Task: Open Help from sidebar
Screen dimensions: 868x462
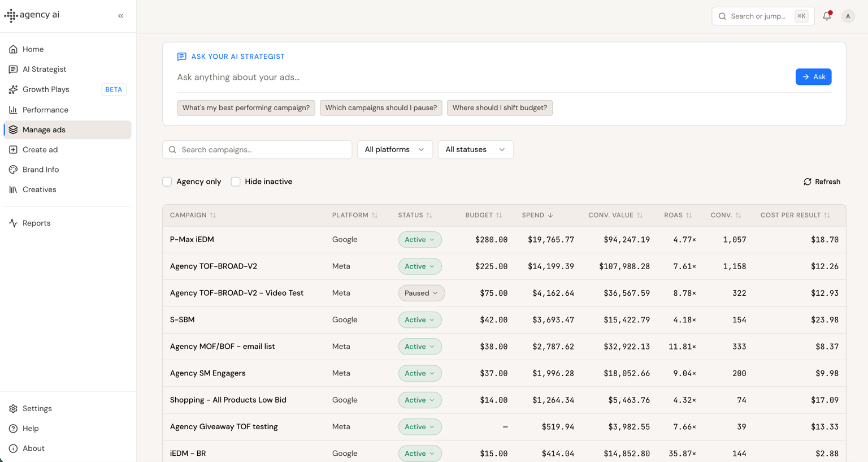Action: tap(67, 429)
